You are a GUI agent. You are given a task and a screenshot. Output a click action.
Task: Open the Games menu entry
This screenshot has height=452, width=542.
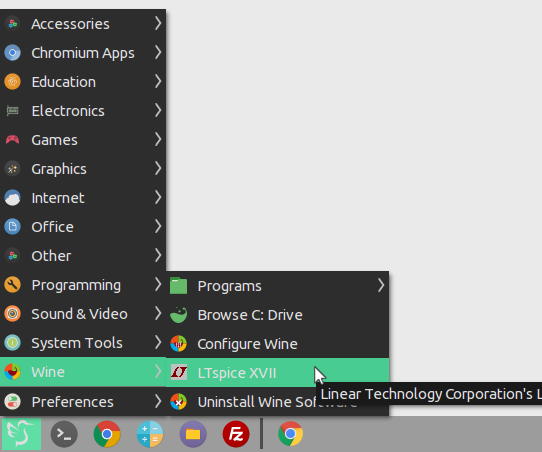tap(83, 140)
